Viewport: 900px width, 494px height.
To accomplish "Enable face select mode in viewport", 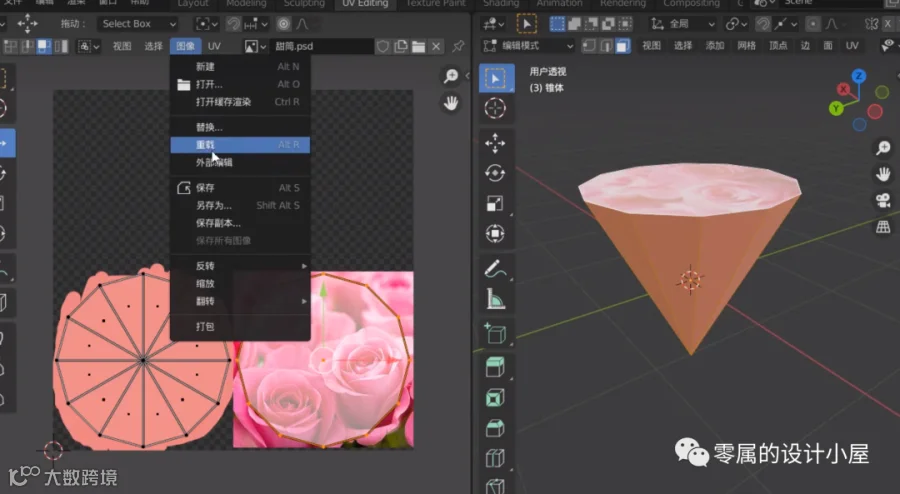I will click(623, 46).
